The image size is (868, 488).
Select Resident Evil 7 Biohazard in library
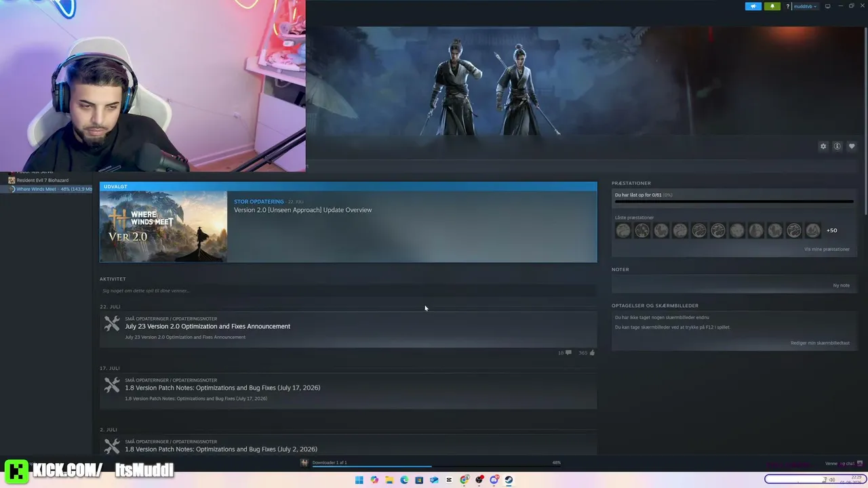click(x=43, y=180)
